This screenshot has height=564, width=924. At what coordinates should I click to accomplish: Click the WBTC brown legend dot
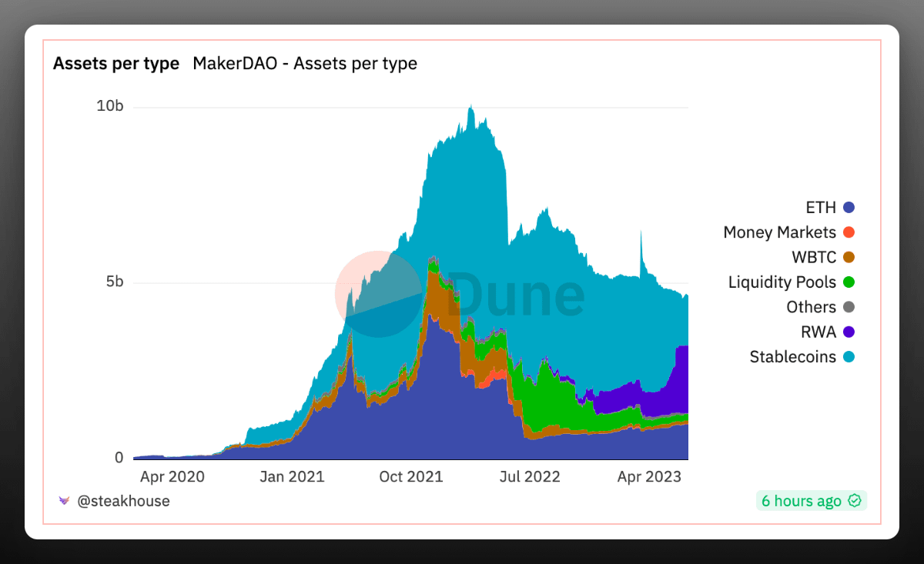click(x=849, y=257)
